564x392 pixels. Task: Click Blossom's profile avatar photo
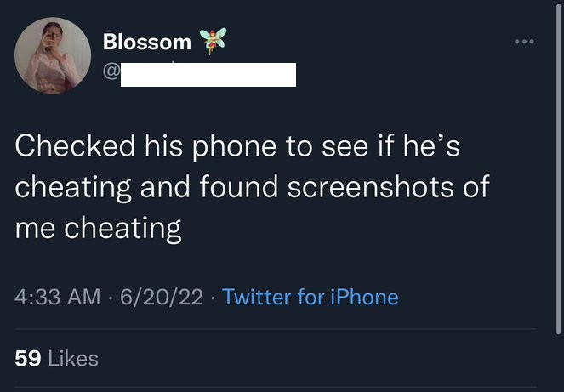[53, 56]
